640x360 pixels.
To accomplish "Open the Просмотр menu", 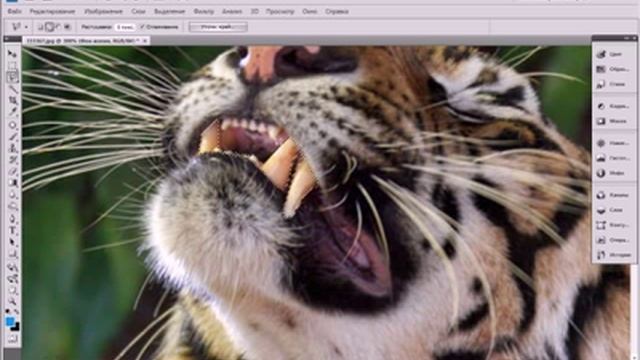I will pos(280,11).
